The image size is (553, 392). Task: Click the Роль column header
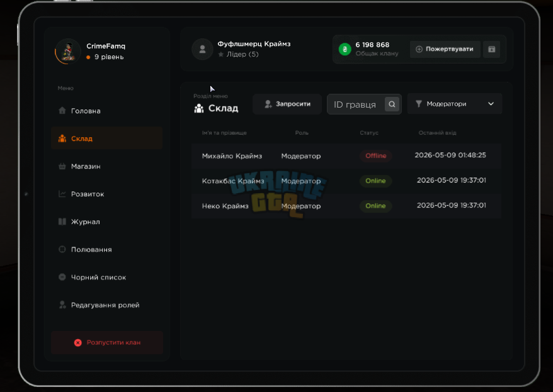click(x=302, y=133)
